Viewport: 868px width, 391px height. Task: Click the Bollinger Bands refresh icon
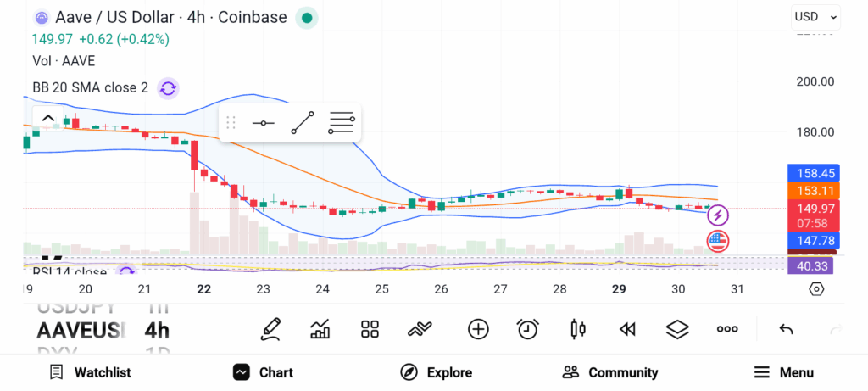pos(169,88)
